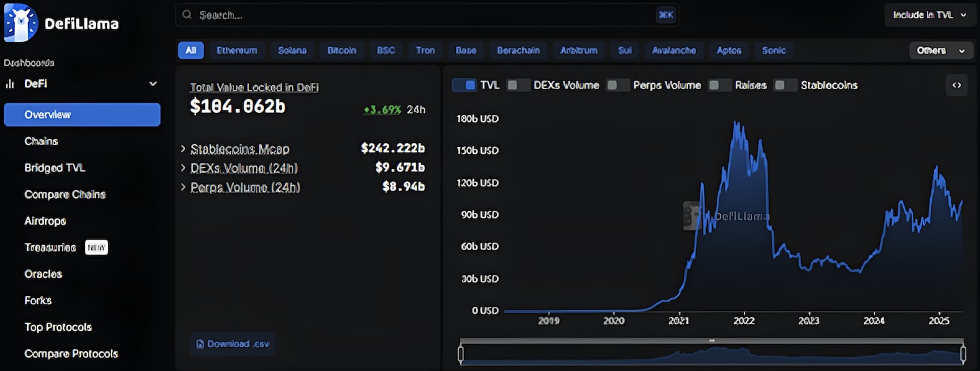Enable the Stablecoins chart toggle

click(x=785, y=85)
